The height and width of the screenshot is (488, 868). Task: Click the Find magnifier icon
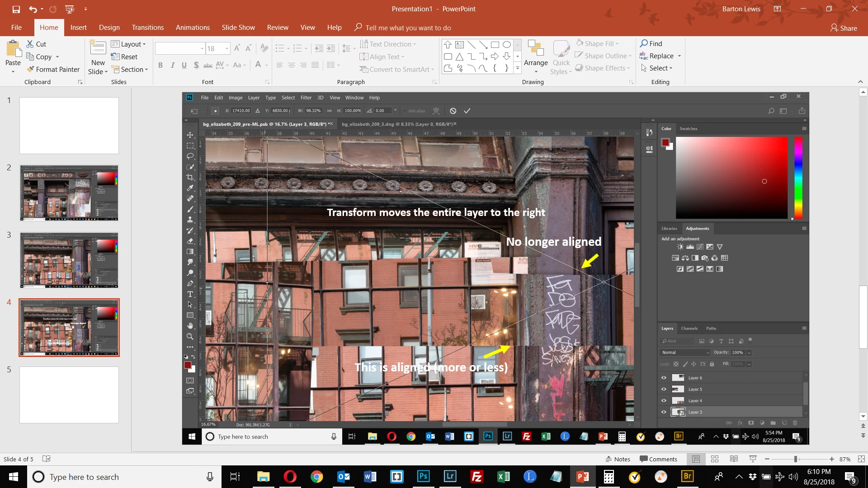[x=644, y=43]
